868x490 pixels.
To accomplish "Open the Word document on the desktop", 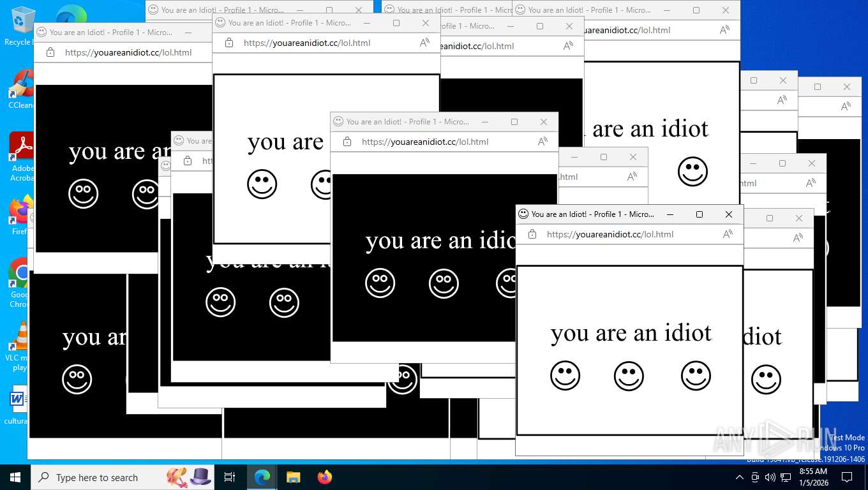I will tap(17, 405).
